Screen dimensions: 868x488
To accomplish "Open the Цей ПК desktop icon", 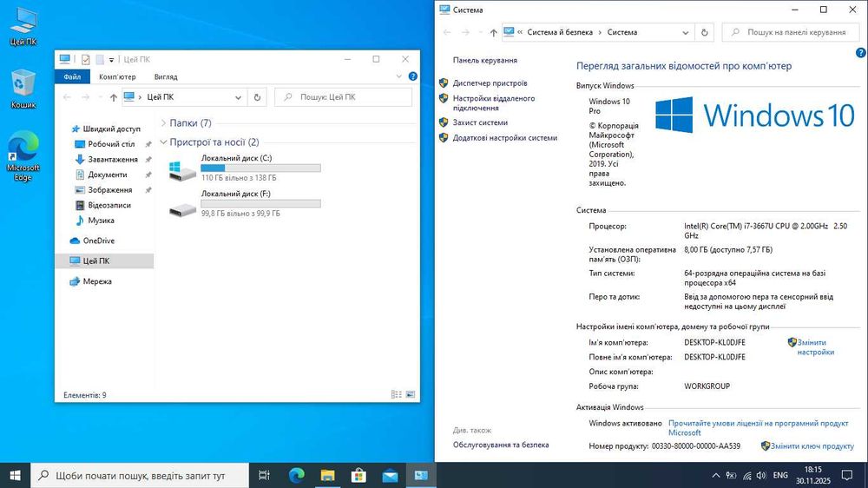I will [x=23, y=26].
